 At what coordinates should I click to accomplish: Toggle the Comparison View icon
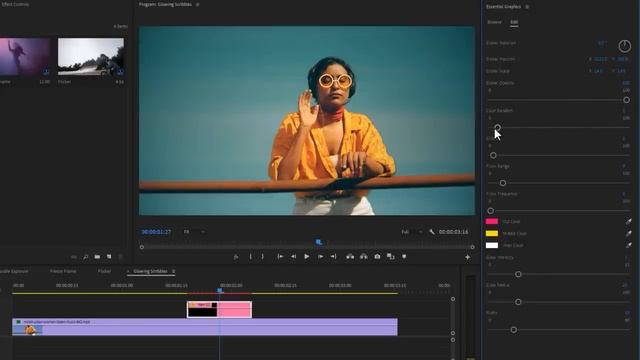tap(391, 257)
